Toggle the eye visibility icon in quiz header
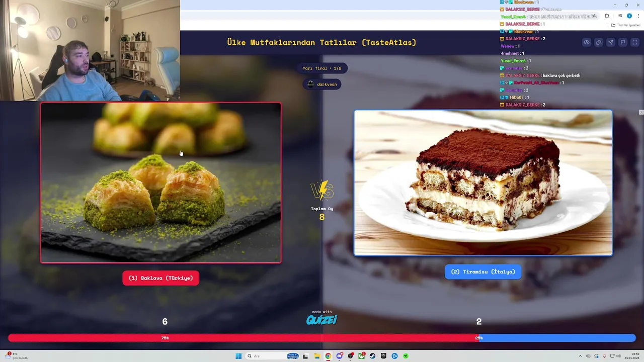The image size is (644, 362). (587, 42)
